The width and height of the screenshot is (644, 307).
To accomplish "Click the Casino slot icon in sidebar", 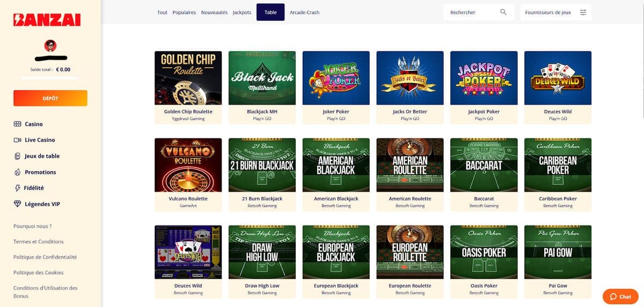I will [x=17, y=124].
